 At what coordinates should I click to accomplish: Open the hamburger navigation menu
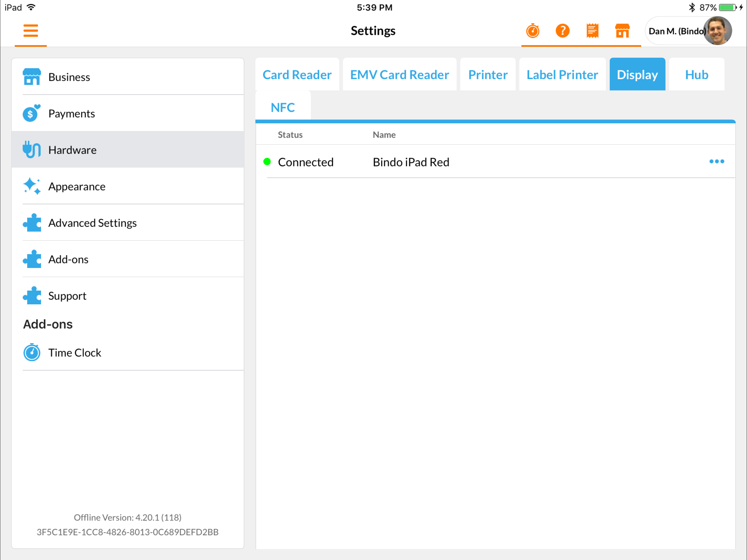pyautogui.click(x=30, y=30)
